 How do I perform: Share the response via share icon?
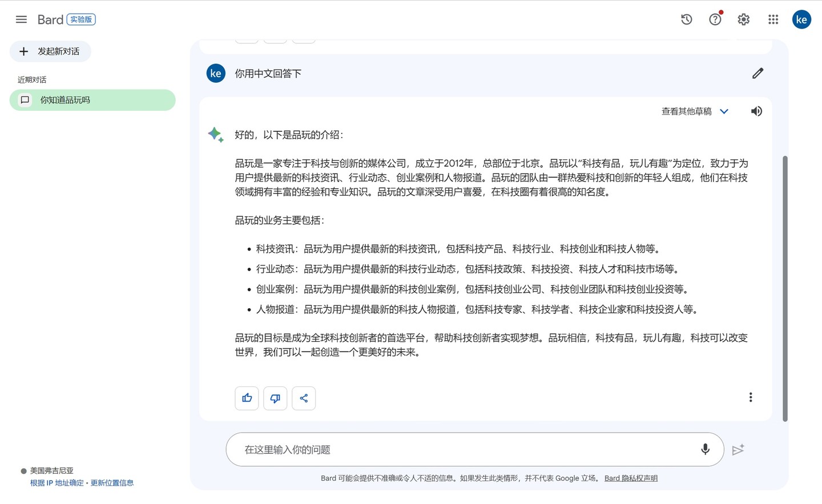[304, 398]
